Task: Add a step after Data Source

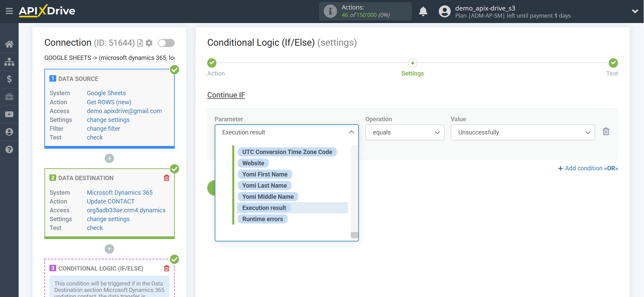Action: pos(109,158)
